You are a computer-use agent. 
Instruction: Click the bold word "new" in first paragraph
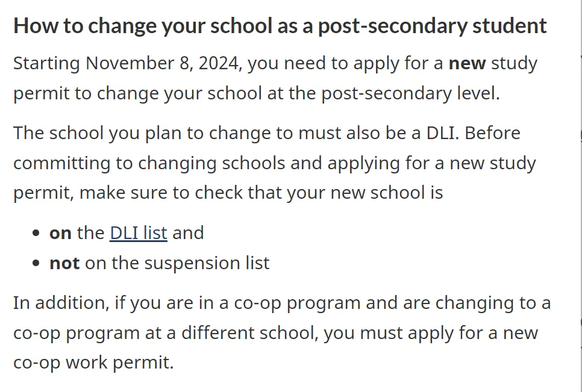point(468,63)
